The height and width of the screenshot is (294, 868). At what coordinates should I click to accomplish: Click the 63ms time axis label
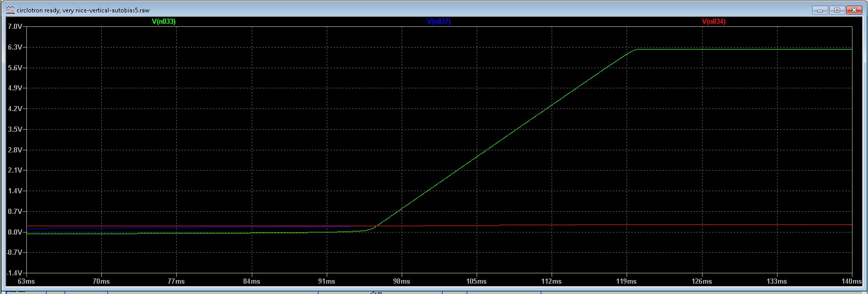26,281
